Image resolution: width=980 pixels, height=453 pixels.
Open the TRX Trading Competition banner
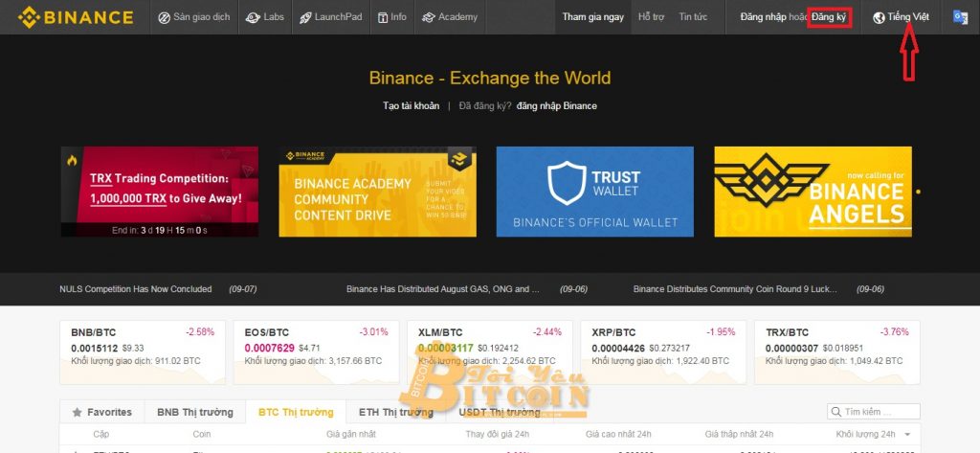tap(160, 192)
